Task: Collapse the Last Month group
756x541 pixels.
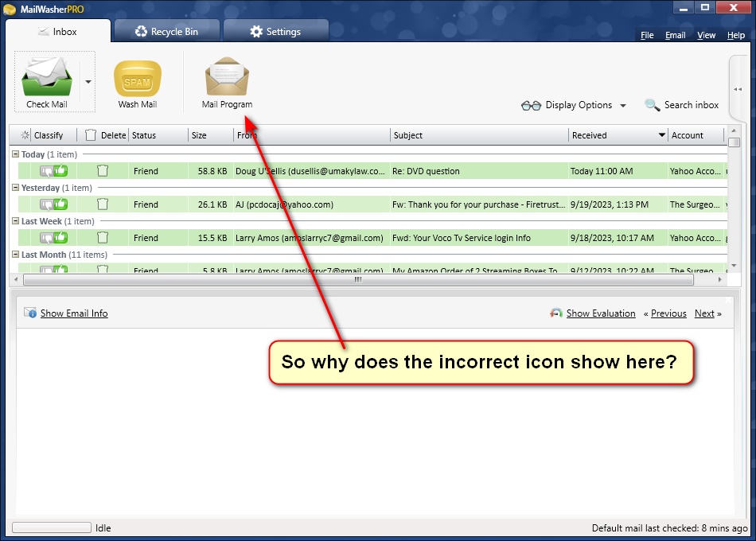Action: pyautogui.click(x=15, y=254)
